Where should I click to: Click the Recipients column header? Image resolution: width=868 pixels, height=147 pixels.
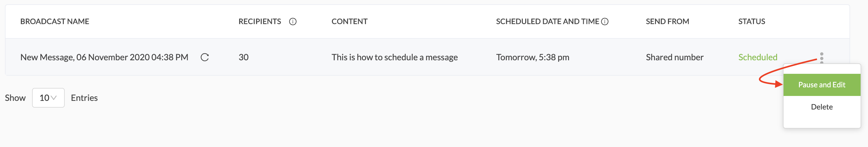coord(260,22)
